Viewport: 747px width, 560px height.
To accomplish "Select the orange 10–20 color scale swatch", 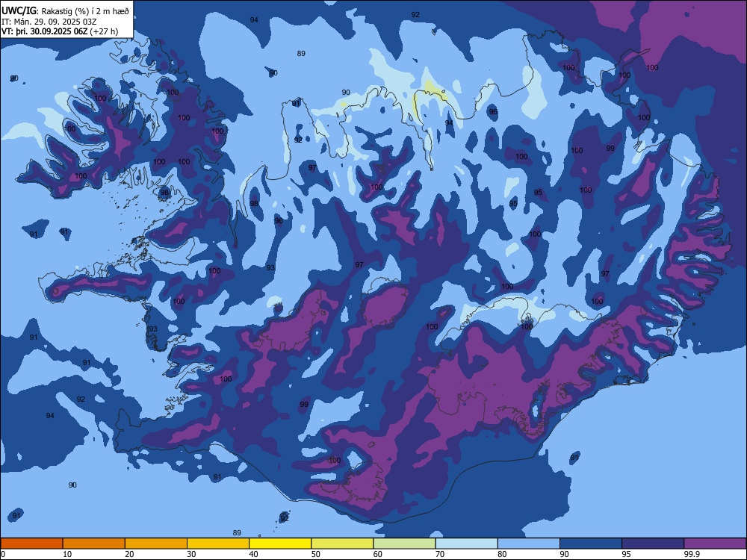I will (x=94, y=544).
